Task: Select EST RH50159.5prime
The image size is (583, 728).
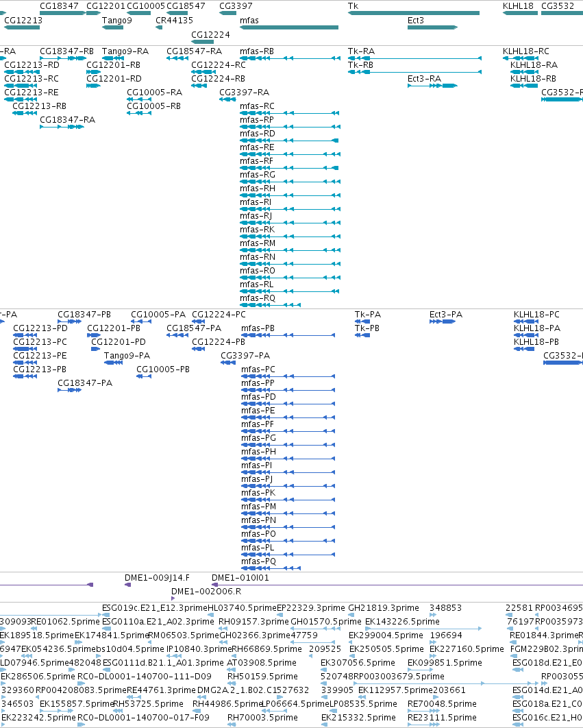Action: [x=262, y=677]
